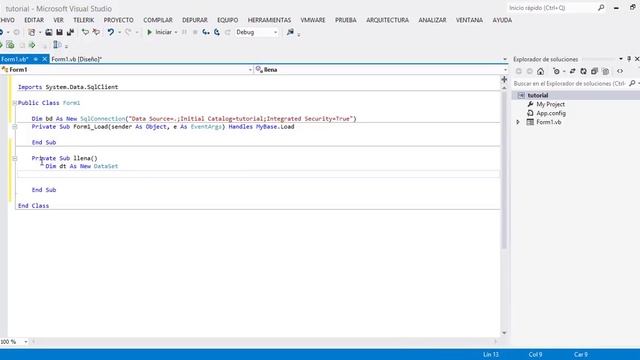Click the green camera-like icon in second toolbar row
This screenshot has height=360, width=640.
pyautogui.click(x=11, y=45)
